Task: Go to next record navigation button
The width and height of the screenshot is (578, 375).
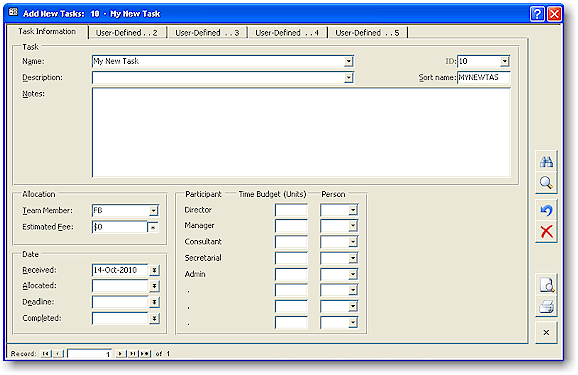Action: coord(120,354)
